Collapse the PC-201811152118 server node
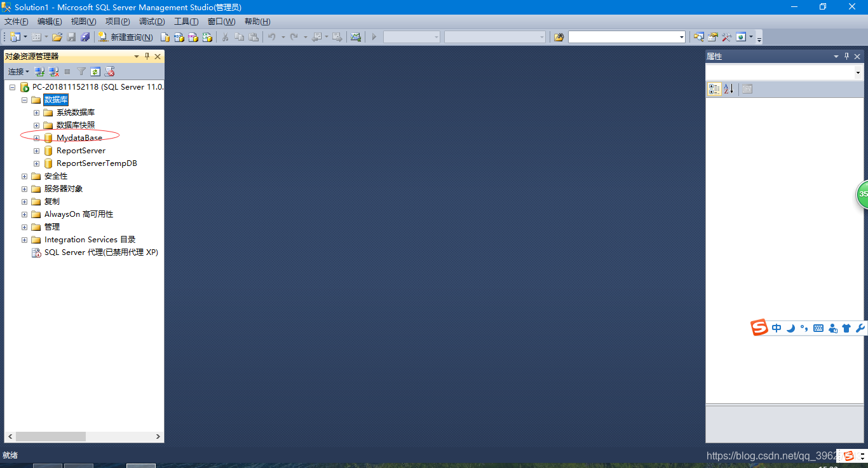 point(12,87)
